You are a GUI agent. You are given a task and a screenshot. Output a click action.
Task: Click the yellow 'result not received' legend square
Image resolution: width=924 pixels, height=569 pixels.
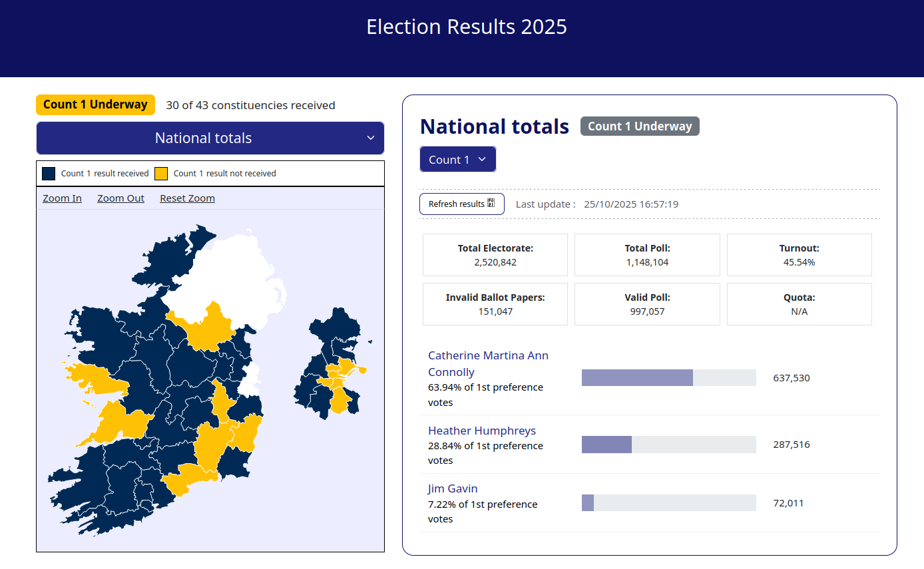pos(161,174)
